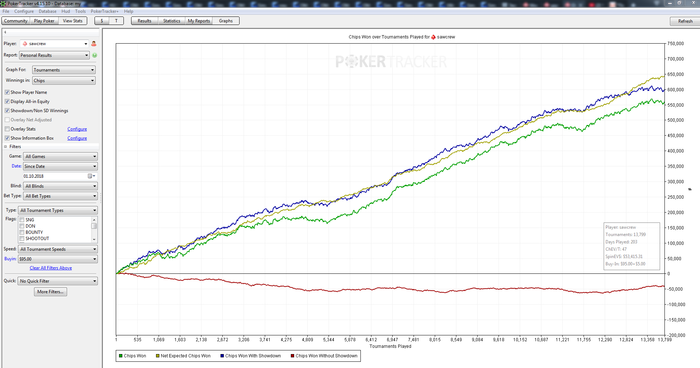The height and width of the screenshot is (368, 700).
Task: Click the yellow Net Expected Chips Won swatch
Action: click(x=157, y=356)
